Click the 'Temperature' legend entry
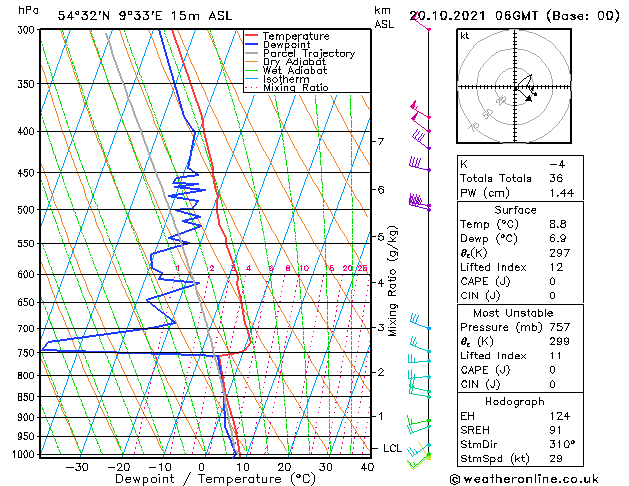 (x=296, y=36)
